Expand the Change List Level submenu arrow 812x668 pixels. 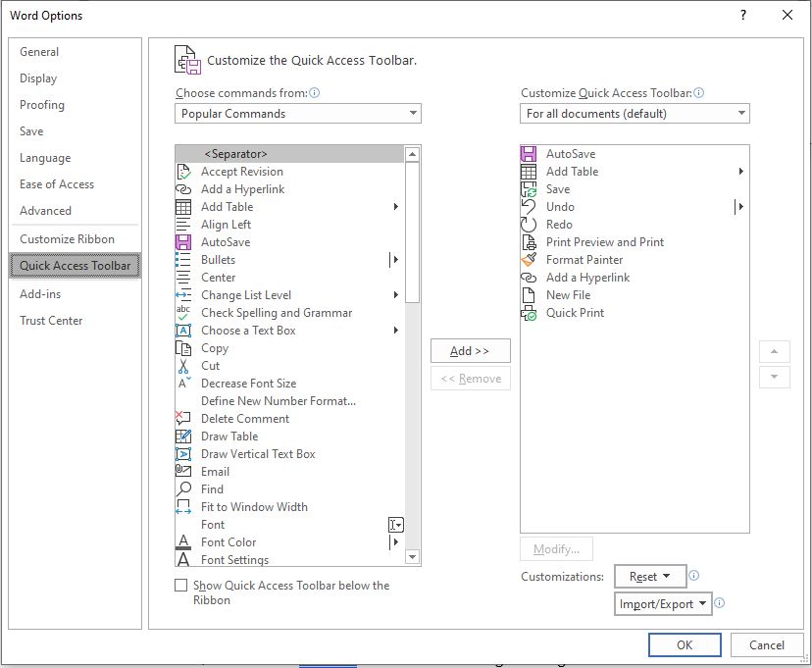(x=395, y=295)
